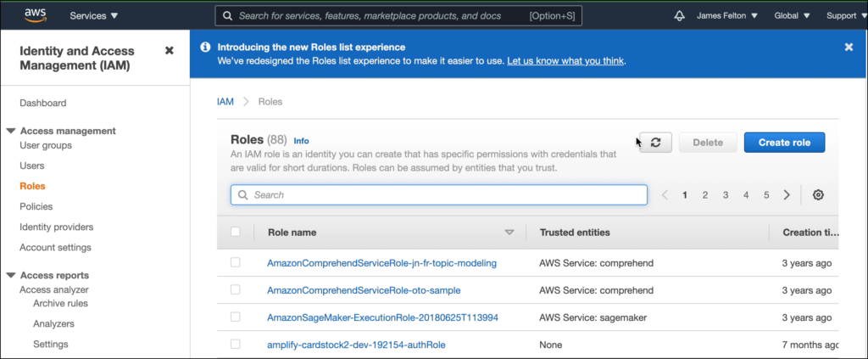Click the info circle icon in banner
868x359 pixels.
[x=205, y=47]
